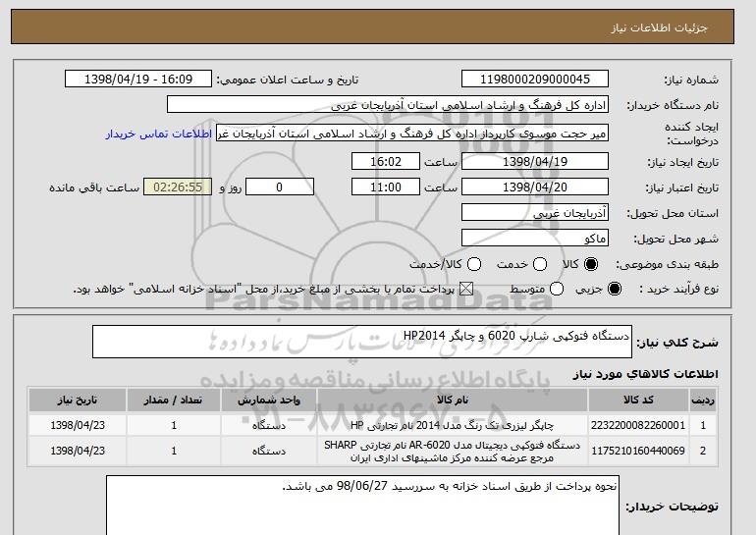
Task: Click the creation time field 16:02
Action: click(386, 161)
